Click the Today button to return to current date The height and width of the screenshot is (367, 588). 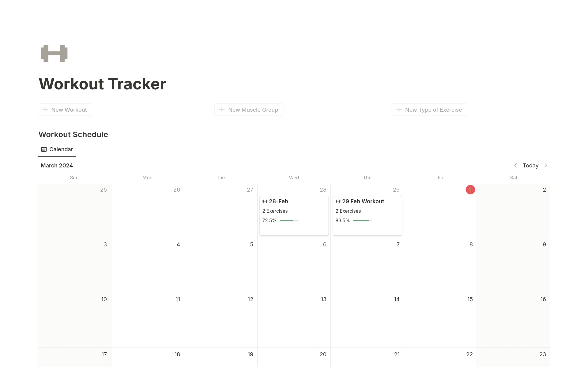point(530,165)
